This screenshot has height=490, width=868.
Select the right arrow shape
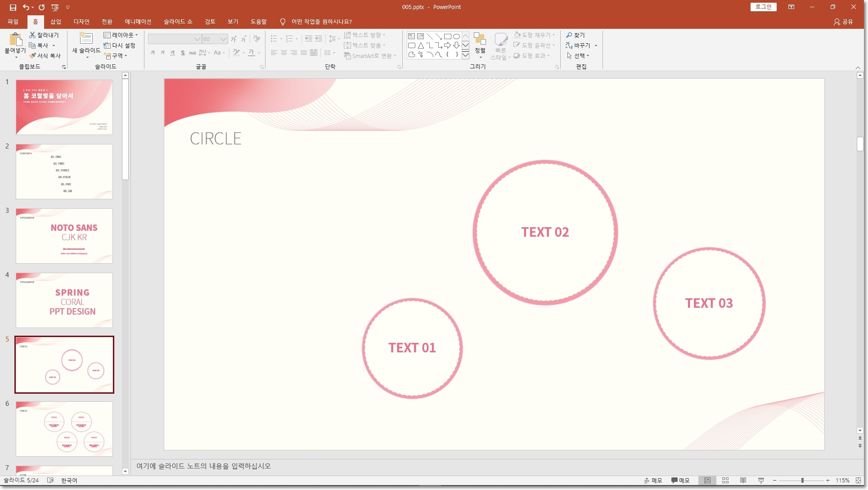447,45
